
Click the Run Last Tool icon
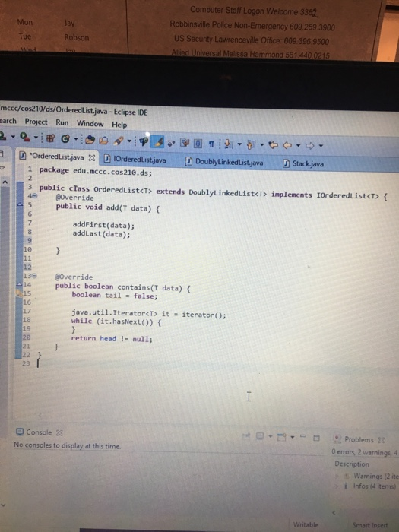point(24,137)
